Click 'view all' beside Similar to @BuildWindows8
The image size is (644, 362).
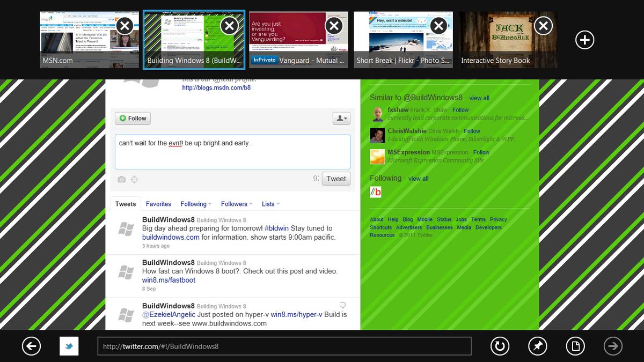click(479, 98)
